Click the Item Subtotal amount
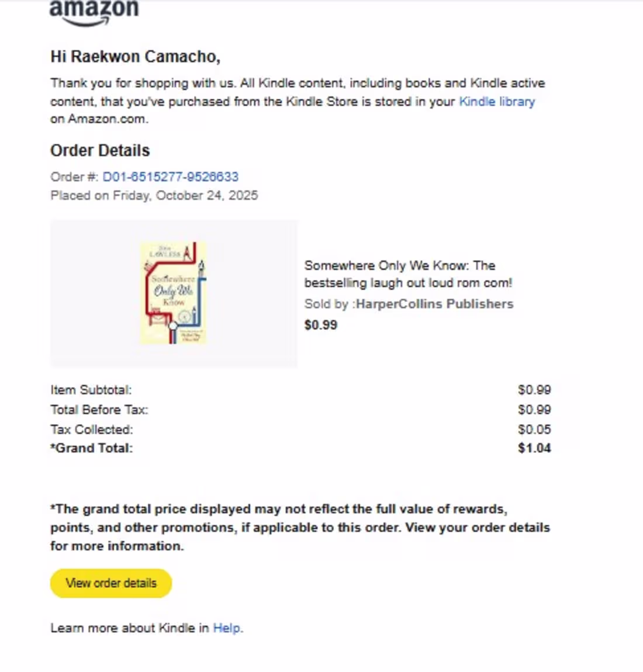This screenshot has width=643, height=672. point(534,390)
